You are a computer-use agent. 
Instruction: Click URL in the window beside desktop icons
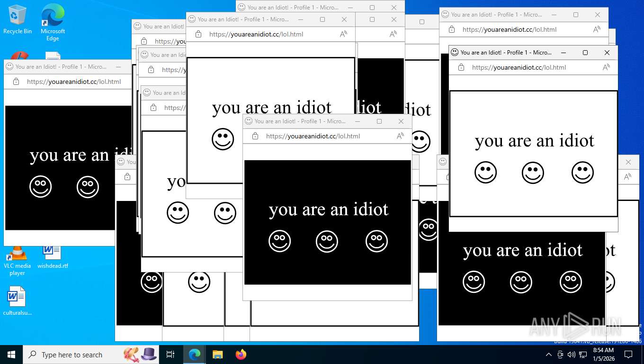tap(74, 82)
